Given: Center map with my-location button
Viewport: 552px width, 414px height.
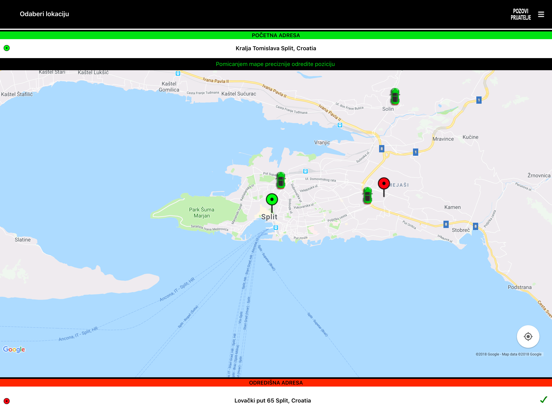Looking at the screenshot, I should point(528,337).
